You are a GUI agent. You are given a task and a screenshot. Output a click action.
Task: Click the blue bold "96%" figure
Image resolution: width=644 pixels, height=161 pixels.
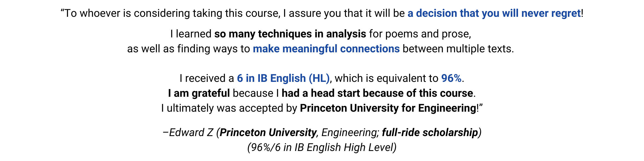tap(451, 78)
